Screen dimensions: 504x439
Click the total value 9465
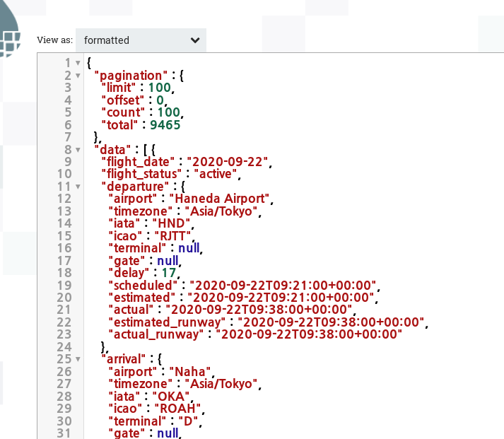pos(165,124)
